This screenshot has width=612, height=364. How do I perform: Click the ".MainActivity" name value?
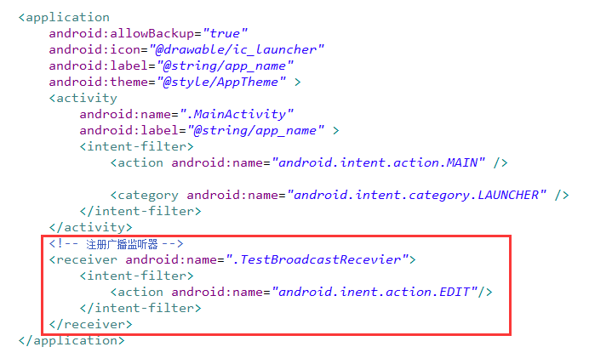click(x=237, y=114)
